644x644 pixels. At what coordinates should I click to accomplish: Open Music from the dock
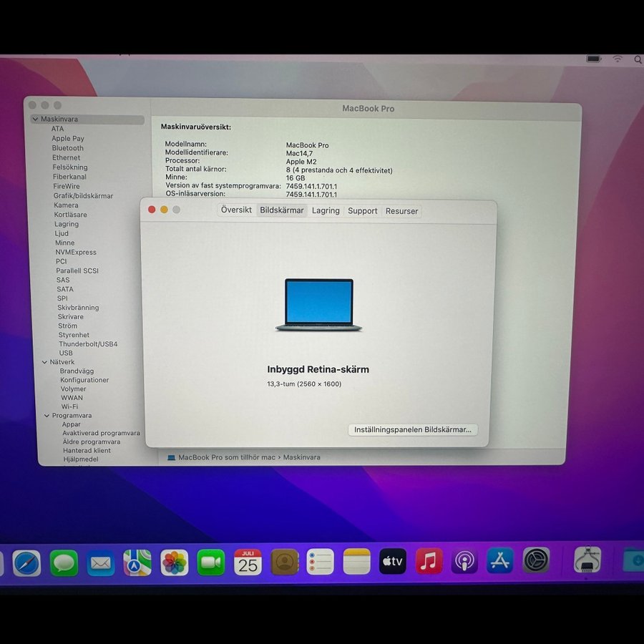point(429,560)
